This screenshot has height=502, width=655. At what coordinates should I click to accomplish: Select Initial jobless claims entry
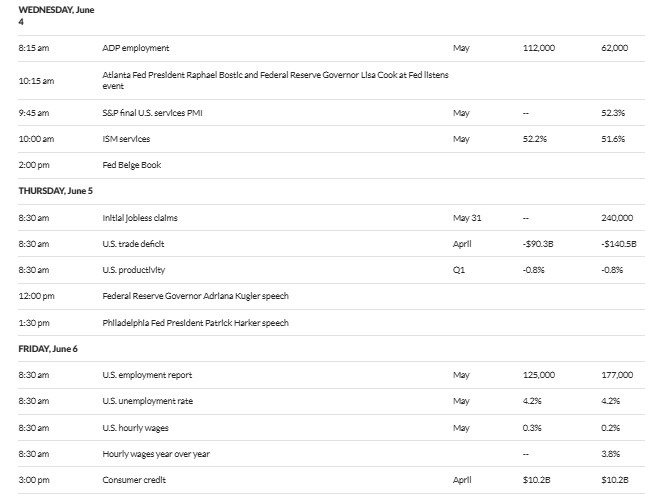pos(140,218)
